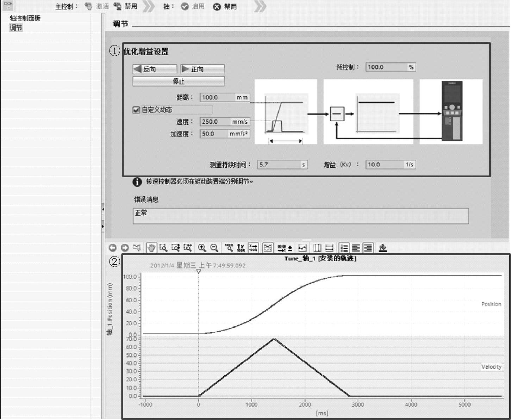The width and height of the screenshot is (511, 420).
Task: Select 调节 in the left navigation
Action: 16,27
